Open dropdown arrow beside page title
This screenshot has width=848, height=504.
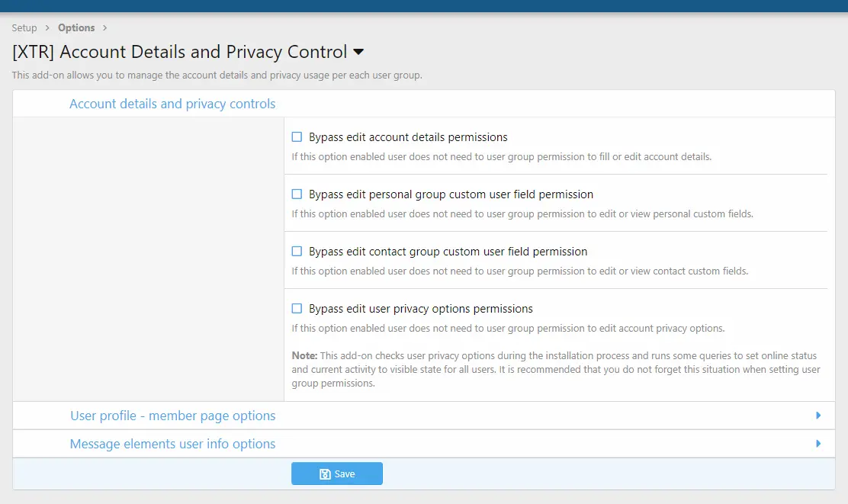click(x=358, y=52)
